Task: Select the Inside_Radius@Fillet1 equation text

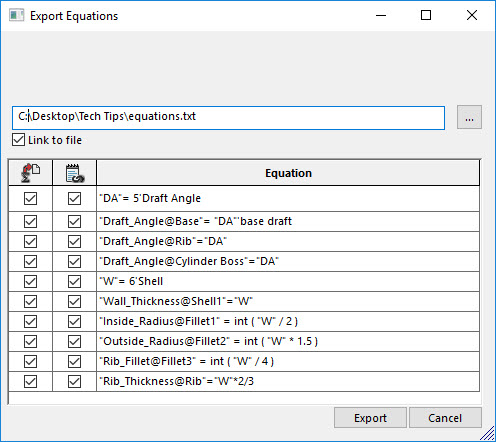Action: [199, 321]
